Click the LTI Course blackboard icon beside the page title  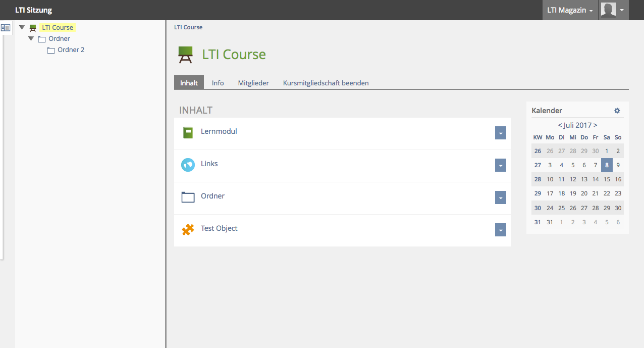click(x=186, y=55)
